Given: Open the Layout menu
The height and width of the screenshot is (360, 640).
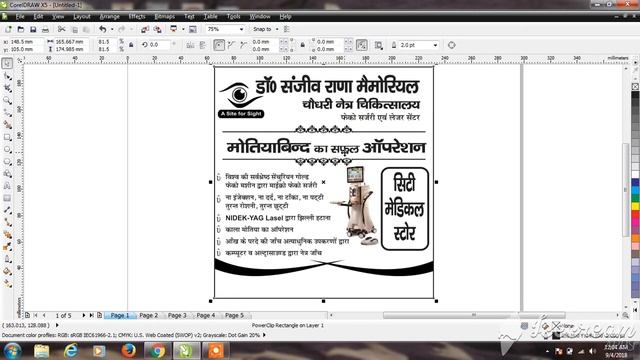Looking at the screenshot, I should (82, 16).
